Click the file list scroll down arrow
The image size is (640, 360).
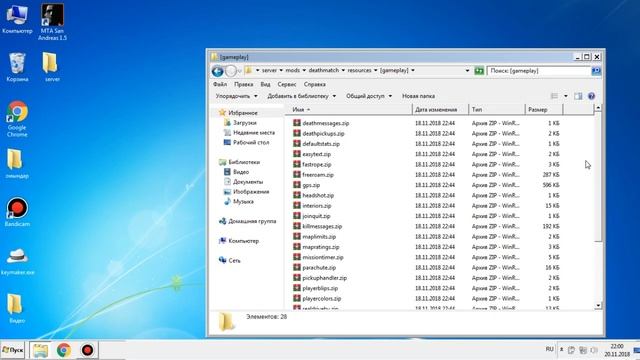click(598, 305)
